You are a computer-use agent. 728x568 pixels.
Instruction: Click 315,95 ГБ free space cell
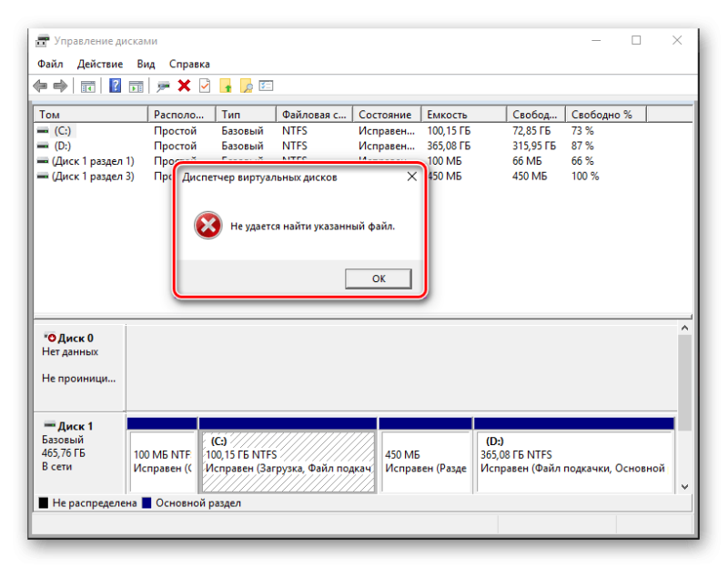[534, 146]
